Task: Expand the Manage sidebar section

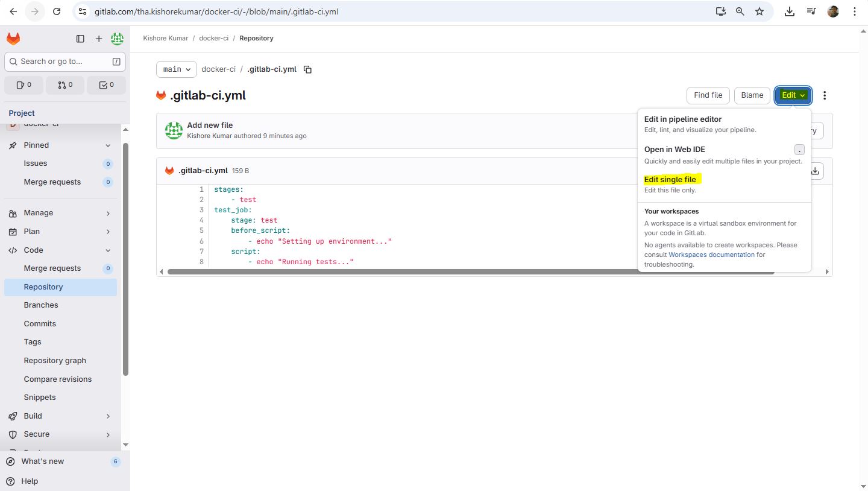Action: click(108, 213)
